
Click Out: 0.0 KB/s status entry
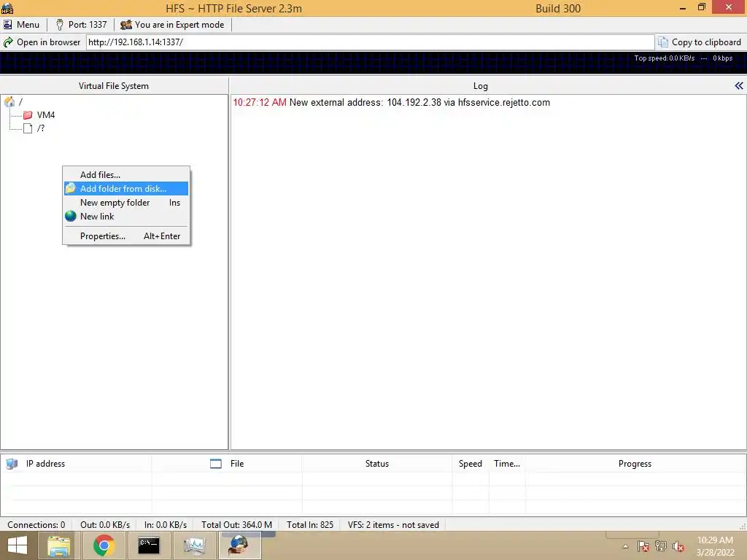pos(105,525)
